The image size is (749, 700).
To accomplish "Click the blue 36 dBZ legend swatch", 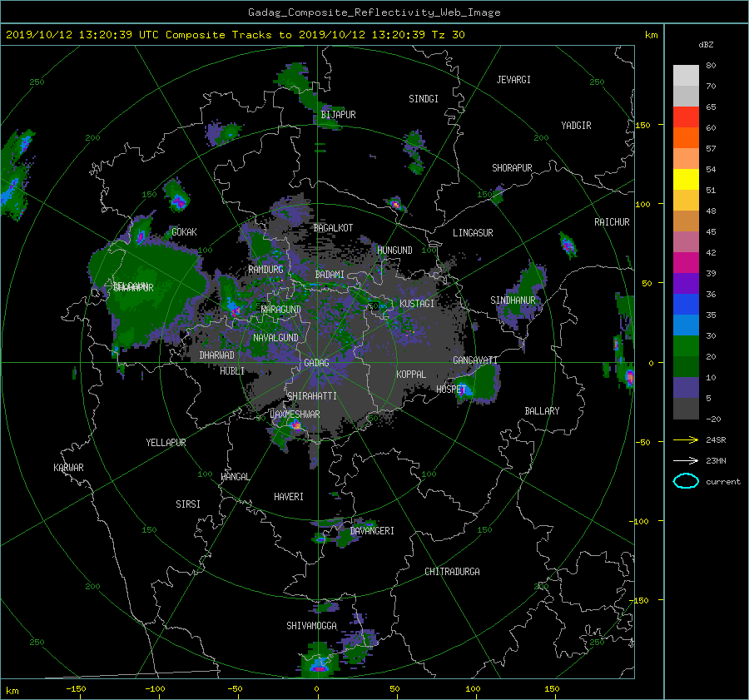I will (x=686, y=304).
